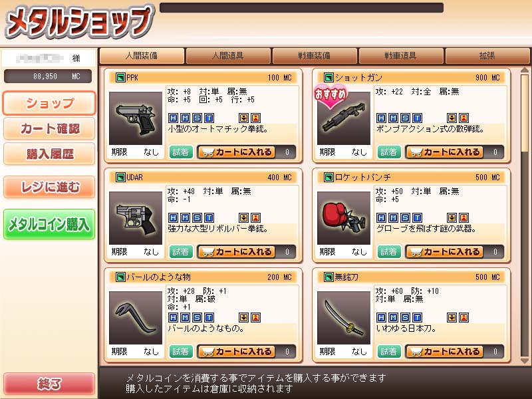Go to checkout with レジに進む
532x399 pixels.
(x=49, y=187)
